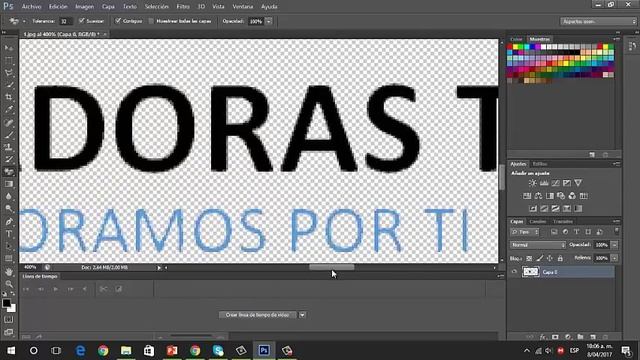Image resolution: width=640 pixels, height=360 pixels.
Task: Open the tool preset picker arrow
Action: [x=24, y=21]
